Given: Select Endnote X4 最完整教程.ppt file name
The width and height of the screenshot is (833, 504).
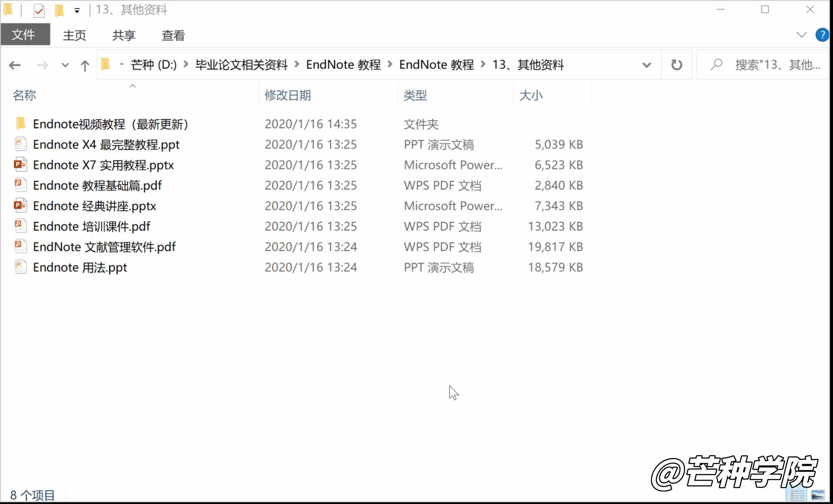Looking at the screenshot, I should [x=106, y=144].
